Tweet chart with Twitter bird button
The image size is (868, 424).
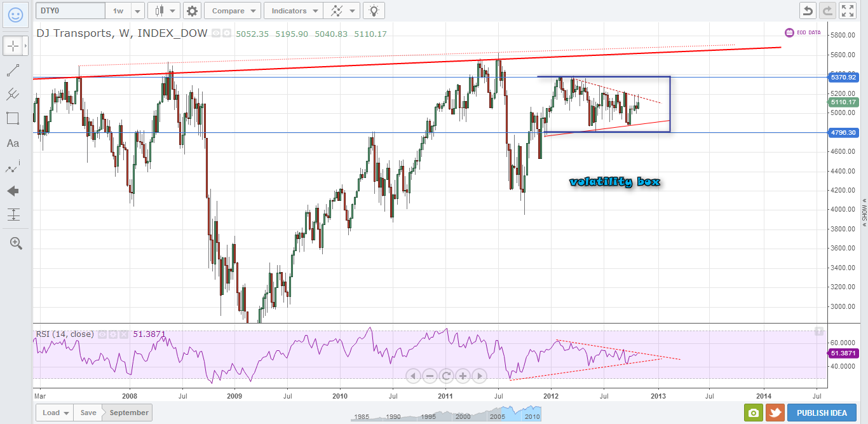[x=775, y=413]
